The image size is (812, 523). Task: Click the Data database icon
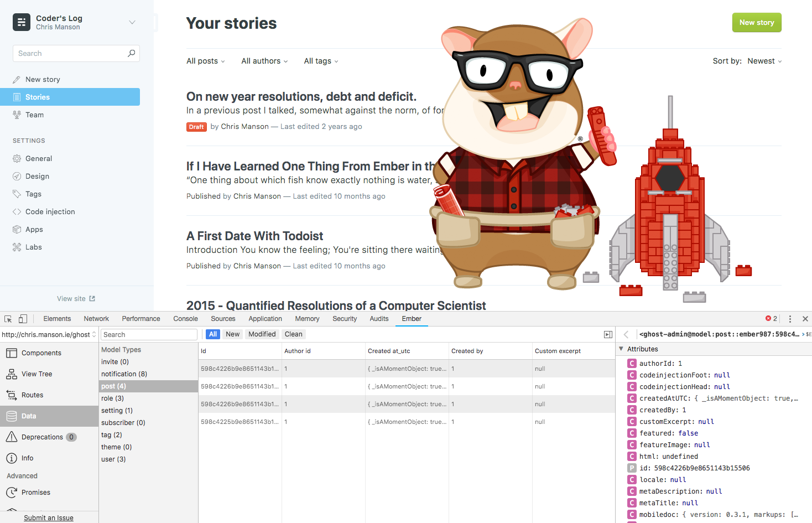tap(12, 416)
